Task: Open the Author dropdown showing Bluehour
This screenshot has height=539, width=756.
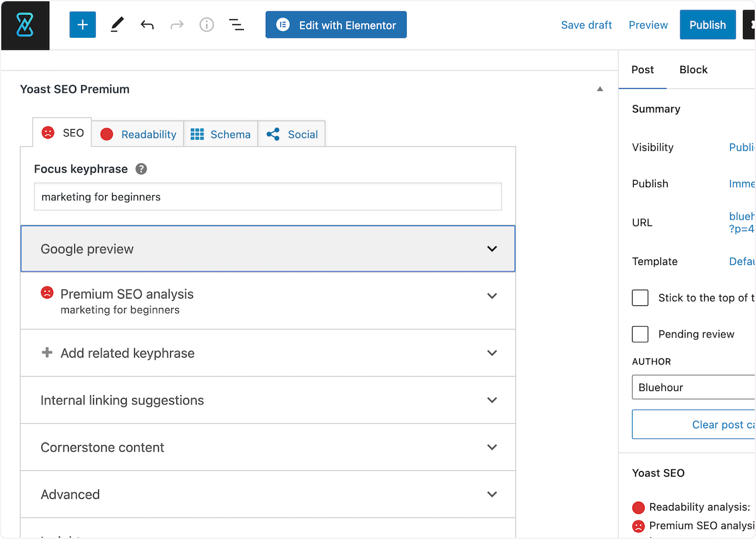Action: point(694,387)
